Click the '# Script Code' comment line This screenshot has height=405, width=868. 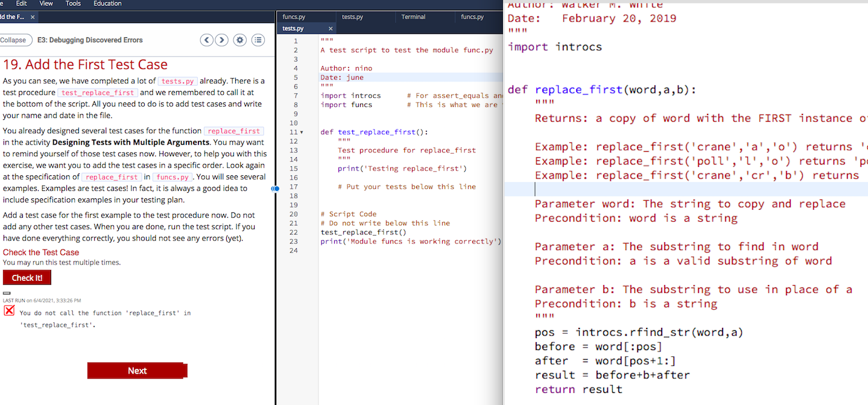tap(349, 214)
